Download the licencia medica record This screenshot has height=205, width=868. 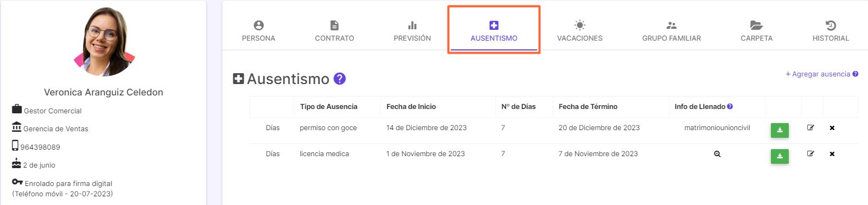coord(780,156)
